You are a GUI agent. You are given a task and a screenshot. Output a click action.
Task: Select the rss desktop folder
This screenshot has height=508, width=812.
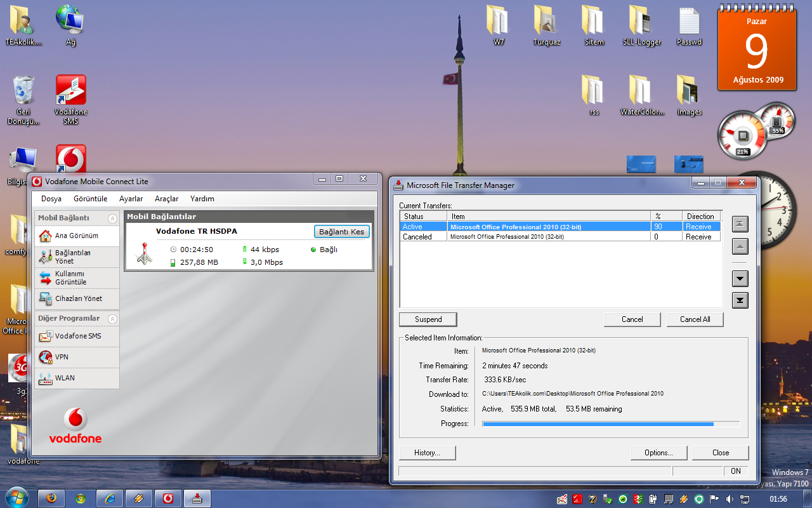point(594,95)
